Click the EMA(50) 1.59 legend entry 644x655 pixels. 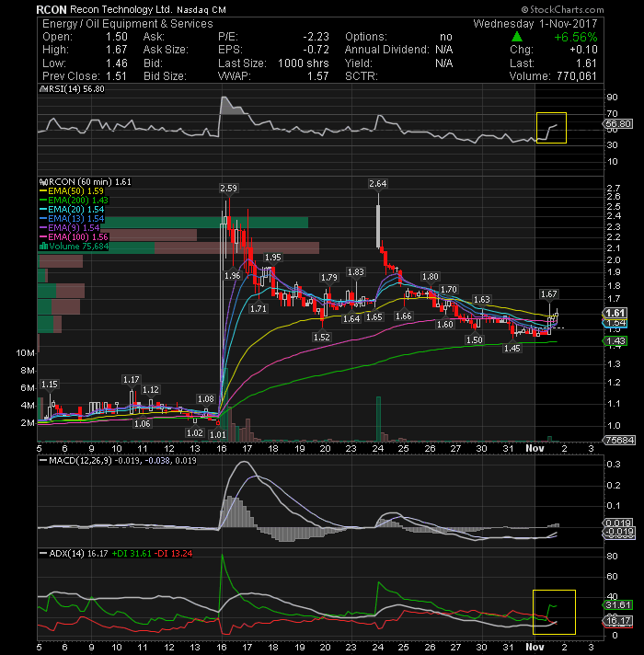click(x=71, y=191)
